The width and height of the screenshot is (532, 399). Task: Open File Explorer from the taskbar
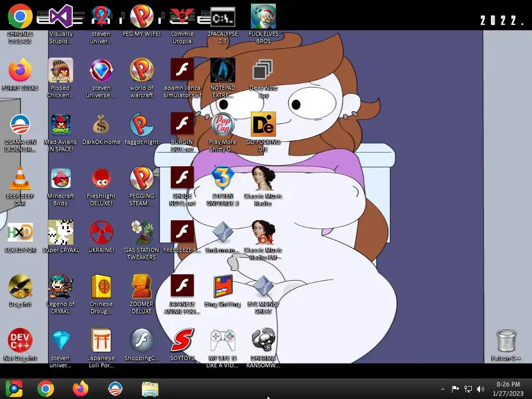150,389
